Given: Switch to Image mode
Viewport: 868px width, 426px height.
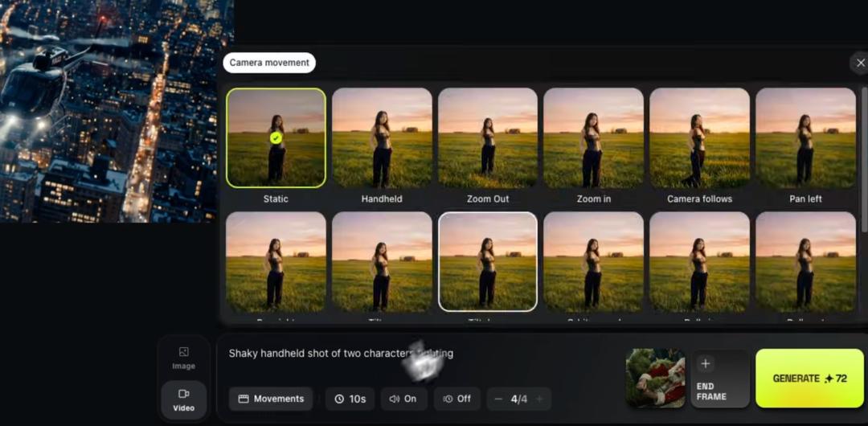Looking at the screenshot, I should click(x=183, y=358).
